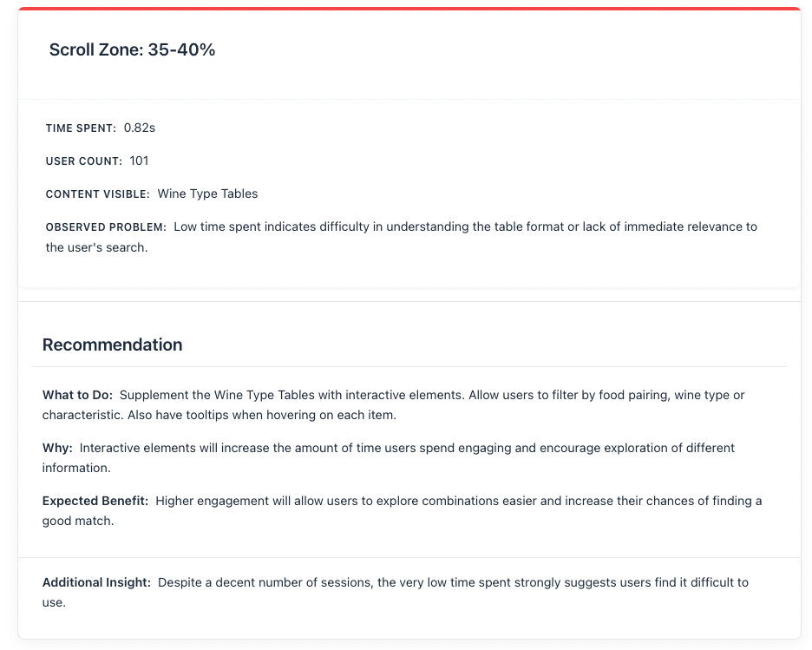Image resolution: width=812 pixels, height=650 pixels.
Task: Select the Additional Insight label
Action: point(96,582)
